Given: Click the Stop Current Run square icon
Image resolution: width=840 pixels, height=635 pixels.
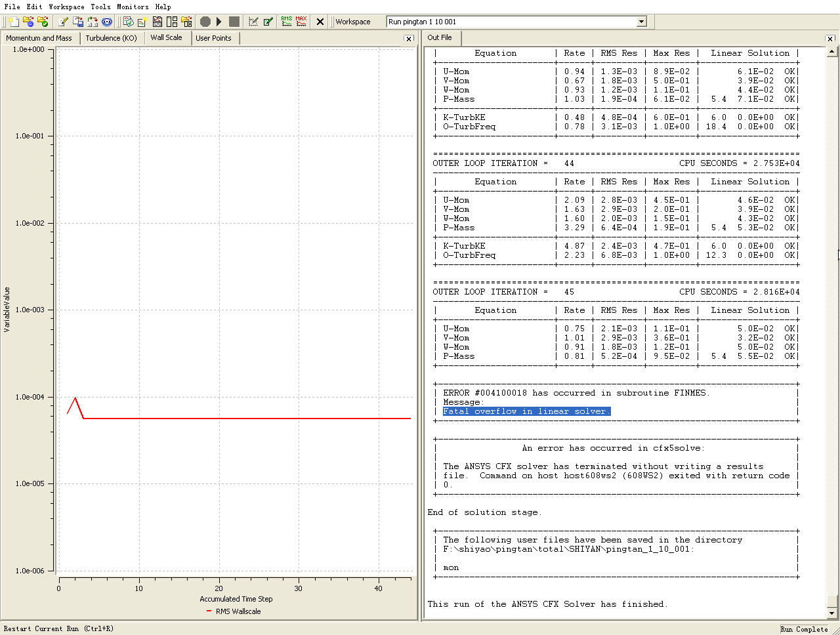Looking at the screenshot, I should click(x=234, y=22).
